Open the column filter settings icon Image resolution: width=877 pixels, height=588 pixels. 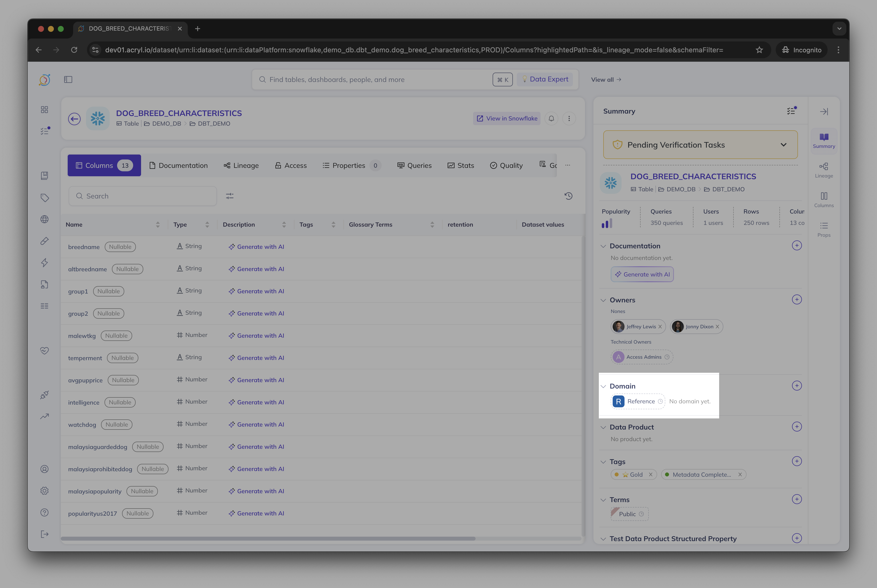[230, 196]
